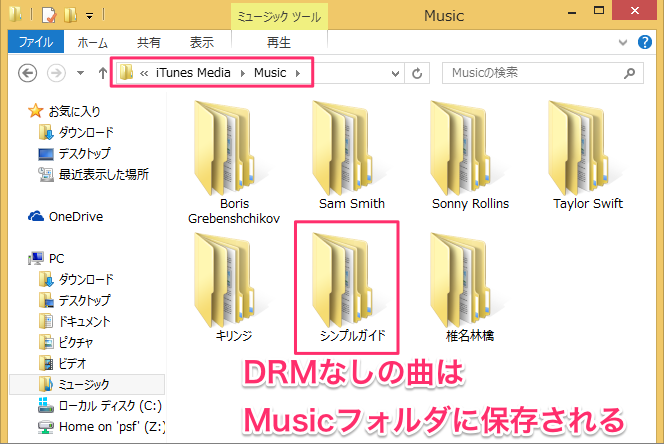This screenshot has height=444, width=664.
Task: Open the address bar history dropdown
Action: [395, 73]
